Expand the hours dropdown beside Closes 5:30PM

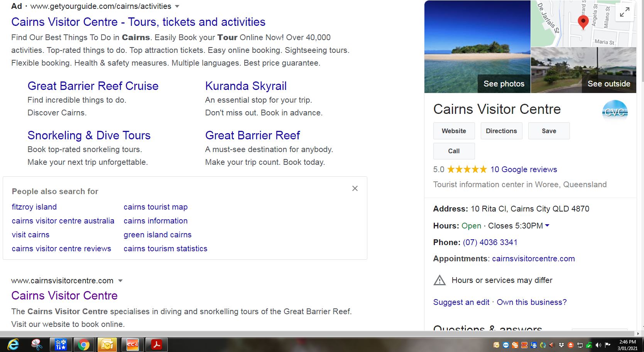pyautogui.click(x=548, y=226)
